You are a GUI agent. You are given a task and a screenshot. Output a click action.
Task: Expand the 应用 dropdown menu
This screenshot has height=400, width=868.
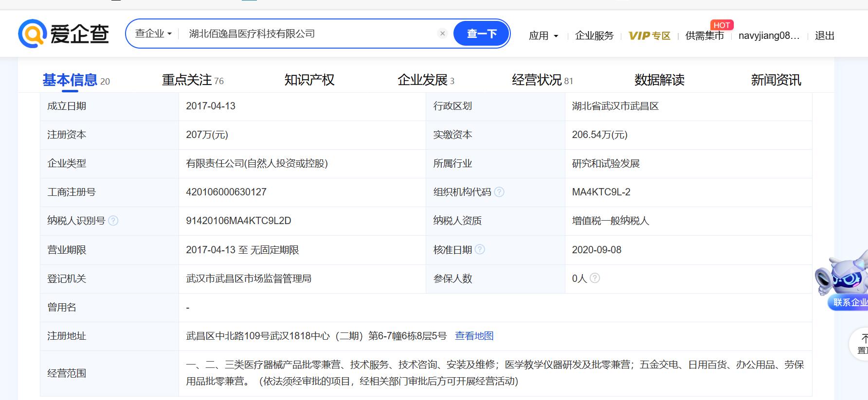tap(543, 35)
